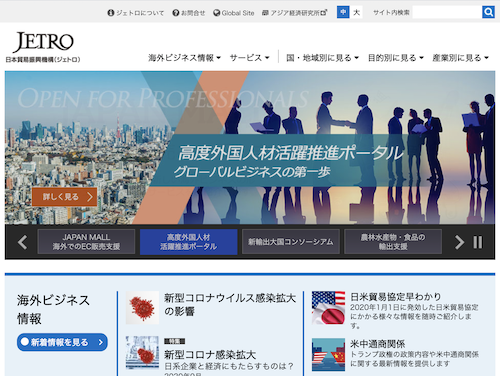Click 日系企業と経済にもたらすものは？ subtitle
Viewport: 500px width, 376px height.
point(229,366)
